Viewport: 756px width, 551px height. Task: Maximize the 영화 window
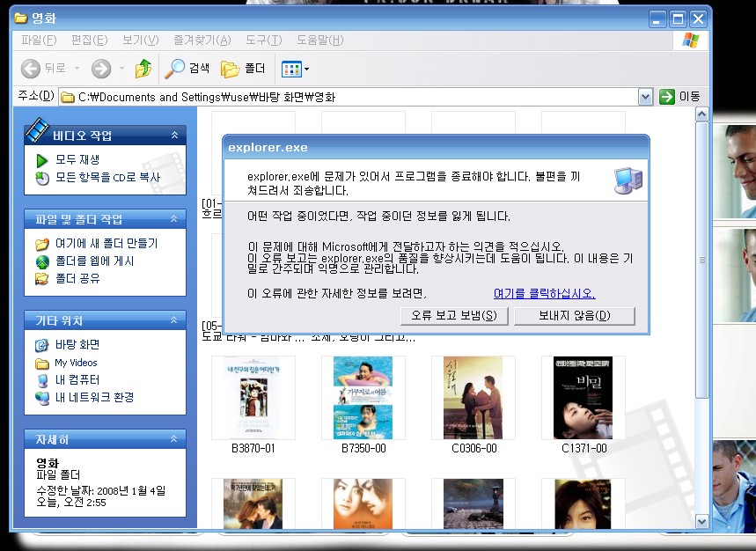(x=678, y=19)
